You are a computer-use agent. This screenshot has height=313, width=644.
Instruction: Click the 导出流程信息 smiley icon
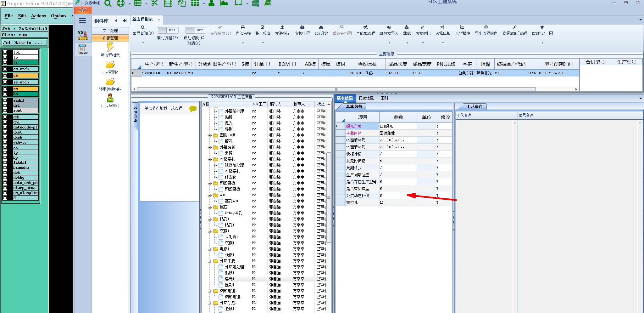tap(486, 27)
